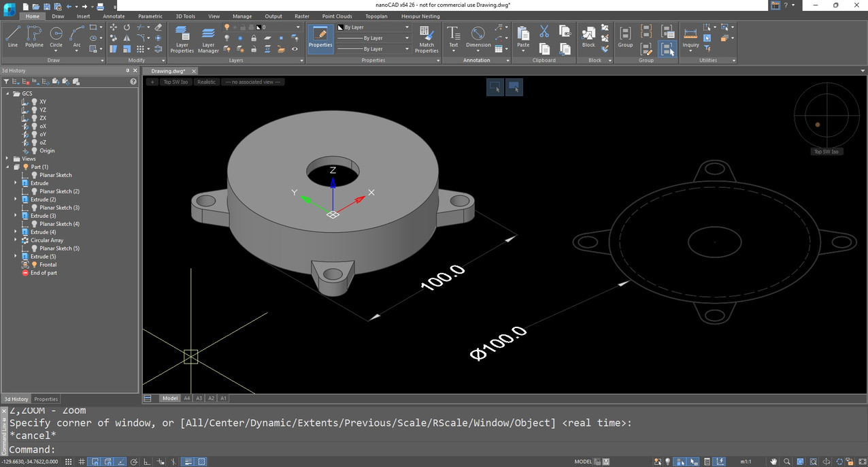Toggle the Group selection mode button
Image resolution: width=868 pixels, height=467 pixels.
(667, 49)
